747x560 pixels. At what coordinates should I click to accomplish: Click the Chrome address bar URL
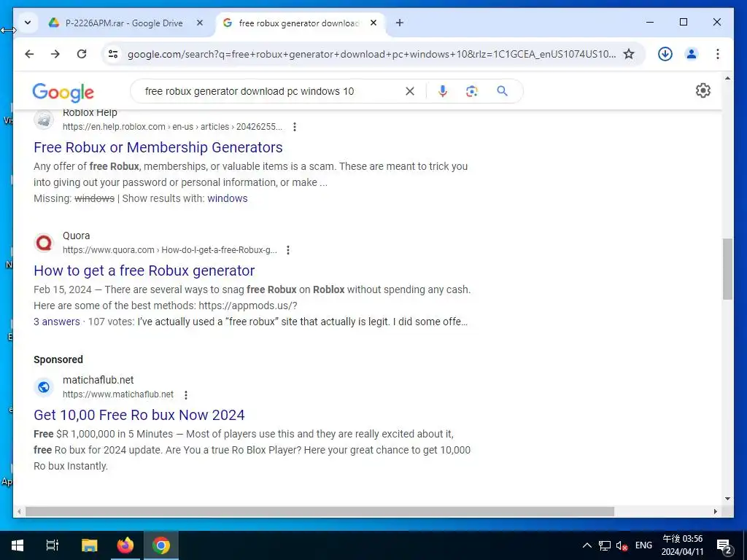tap(371, 54)
